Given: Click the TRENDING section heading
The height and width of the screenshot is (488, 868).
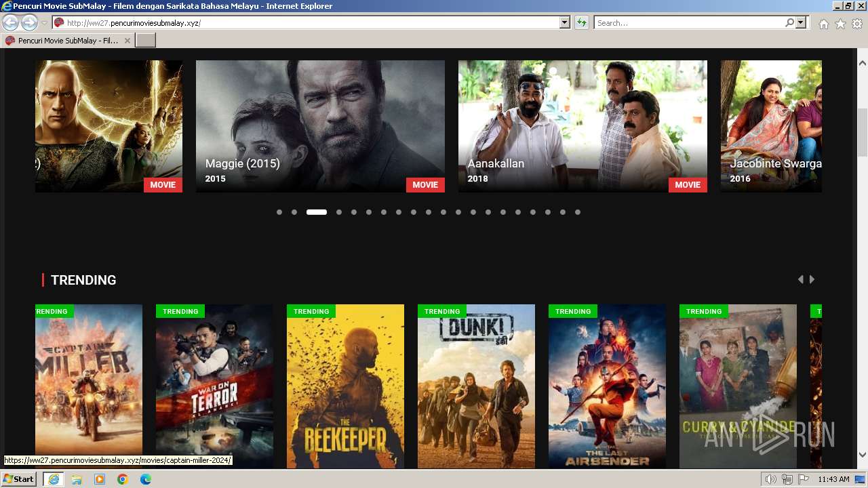Looking at the screenshot, I should pos(83,280).
